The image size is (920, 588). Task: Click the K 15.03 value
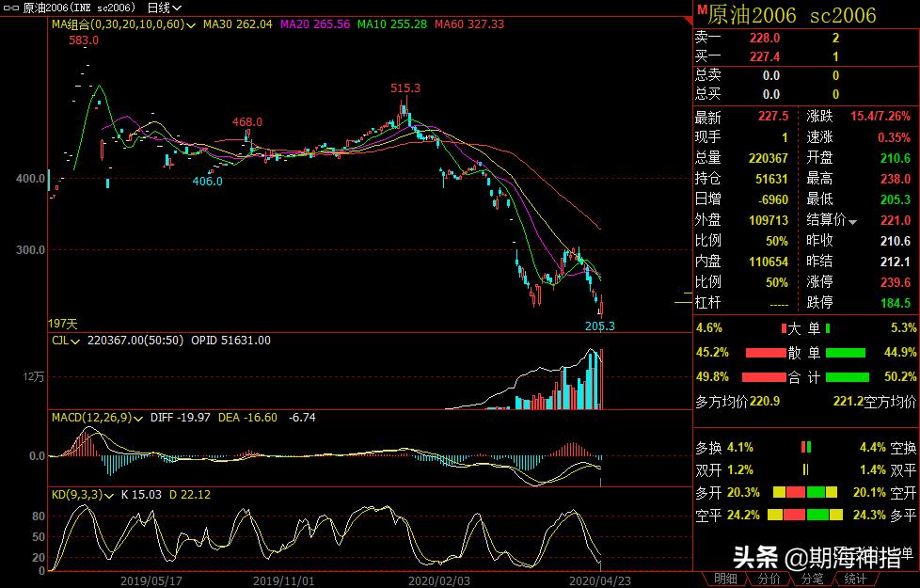[x=141, y=495]
